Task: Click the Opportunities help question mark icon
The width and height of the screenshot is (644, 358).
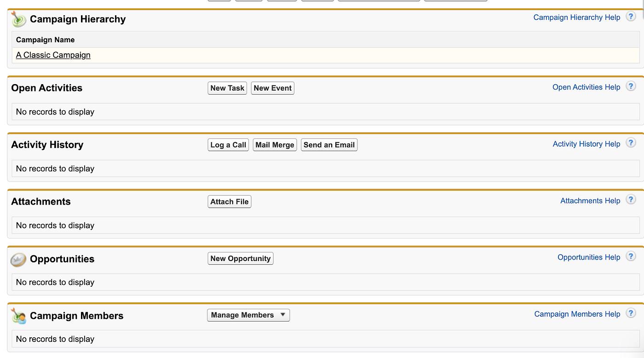Action: click(x=631, y=257)
